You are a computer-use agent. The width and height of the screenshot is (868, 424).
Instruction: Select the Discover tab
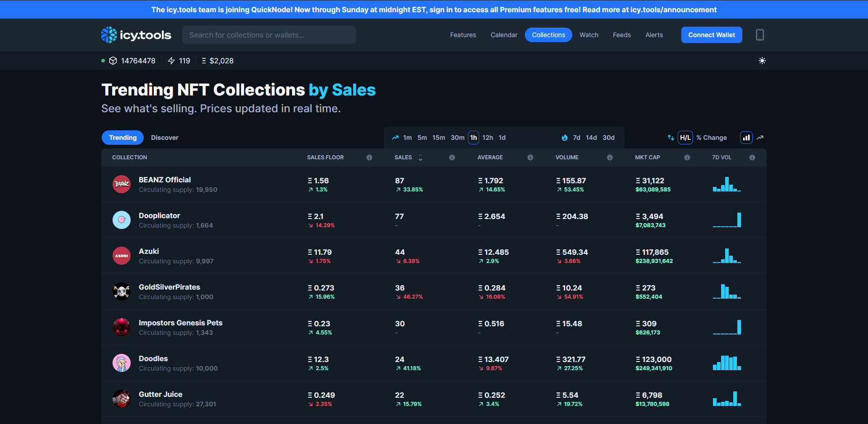coord(165,138)
